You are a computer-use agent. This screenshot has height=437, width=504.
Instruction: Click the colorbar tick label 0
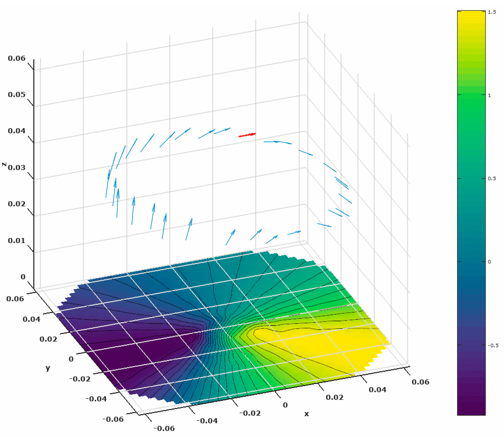click(x=489, y=262)
